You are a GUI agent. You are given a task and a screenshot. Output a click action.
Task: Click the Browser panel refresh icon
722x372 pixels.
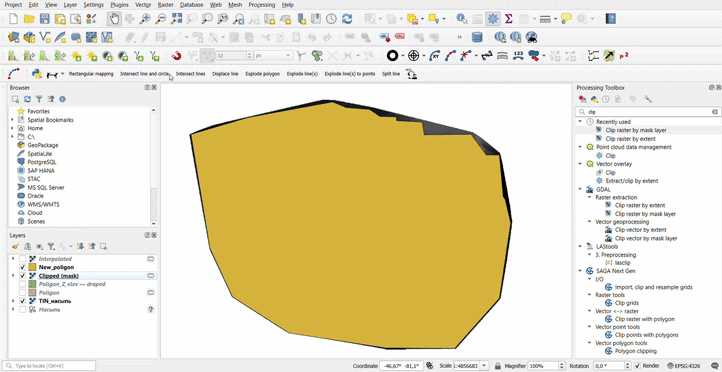(28, 99)
